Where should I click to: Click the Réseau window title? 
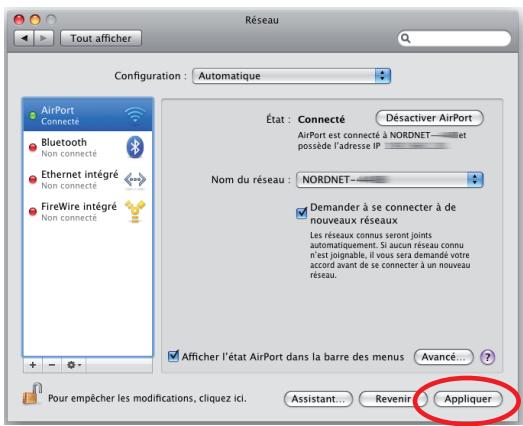(x=262, y=20)
